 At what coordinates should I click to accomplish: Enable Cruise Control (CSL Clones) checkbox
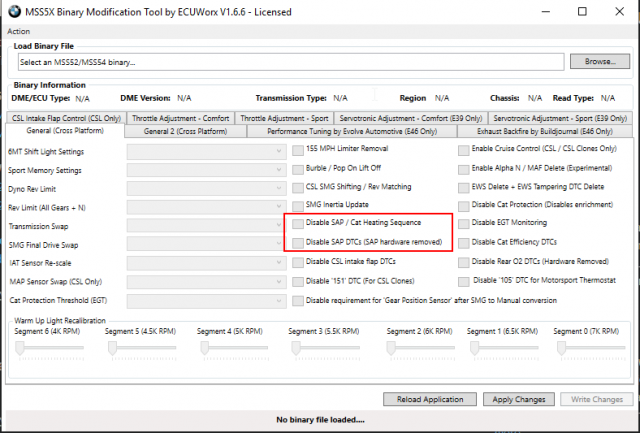coord(464,150)
